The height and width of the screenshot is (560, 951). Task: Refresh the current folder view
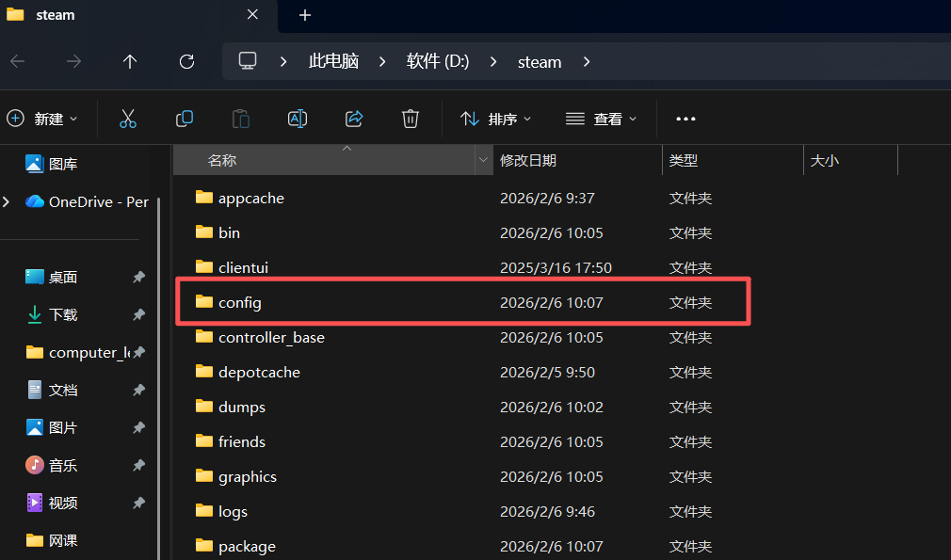pos(186,61)
